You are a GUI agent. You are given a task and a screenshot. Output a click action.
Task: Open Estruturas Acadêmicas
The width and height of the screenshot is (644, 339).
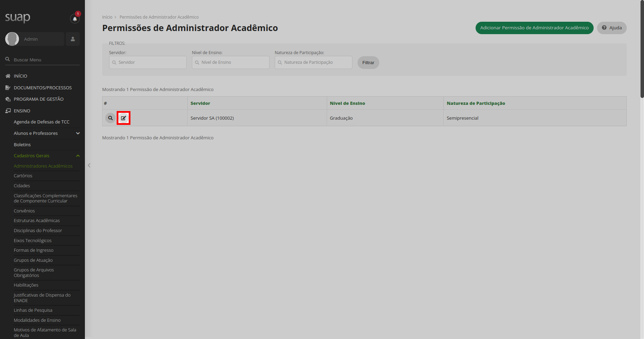pos(37,220)
